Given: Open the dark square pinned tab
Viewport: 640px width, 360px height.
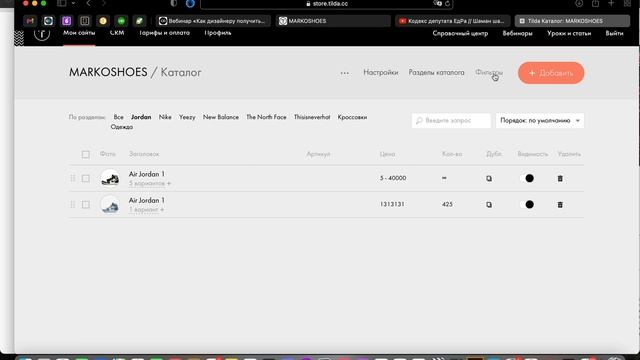Looking at the screenshot, I should click(x=84, y=21).
